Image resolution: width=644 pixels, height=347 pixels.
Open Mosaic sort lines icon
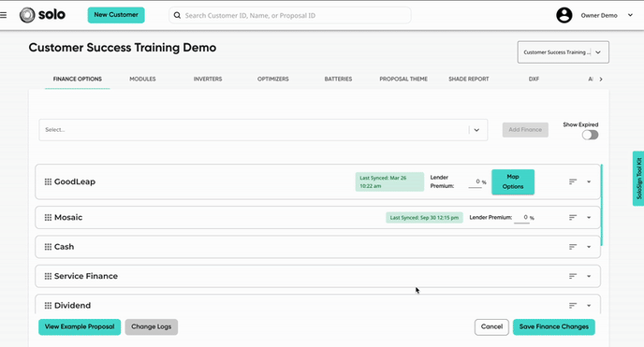pyautogui.click(x=573, y=217)
